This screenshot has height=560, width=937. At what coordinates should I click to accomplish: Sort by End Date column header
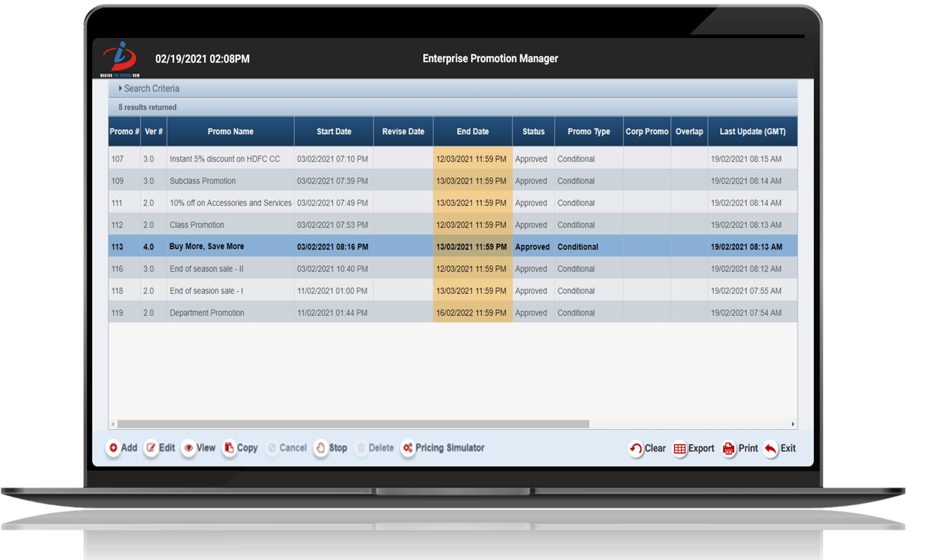pos(472,132)
